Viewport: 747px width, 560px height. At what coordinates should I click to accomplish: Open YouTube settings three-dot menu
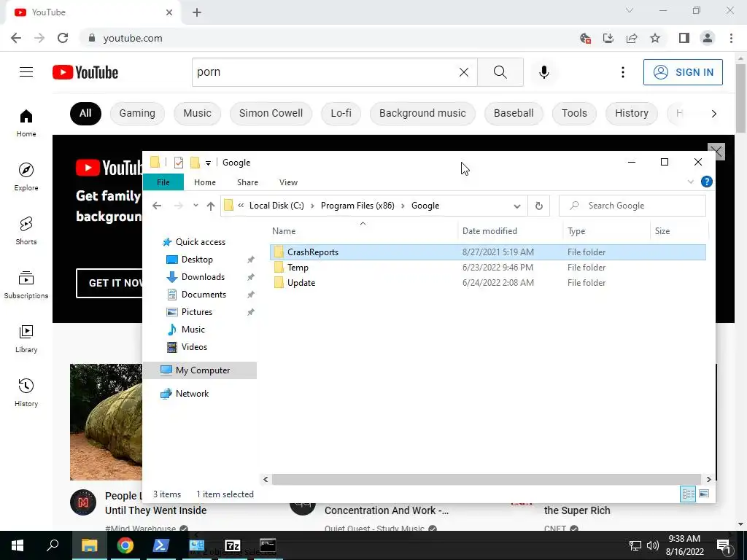point(623,72)
